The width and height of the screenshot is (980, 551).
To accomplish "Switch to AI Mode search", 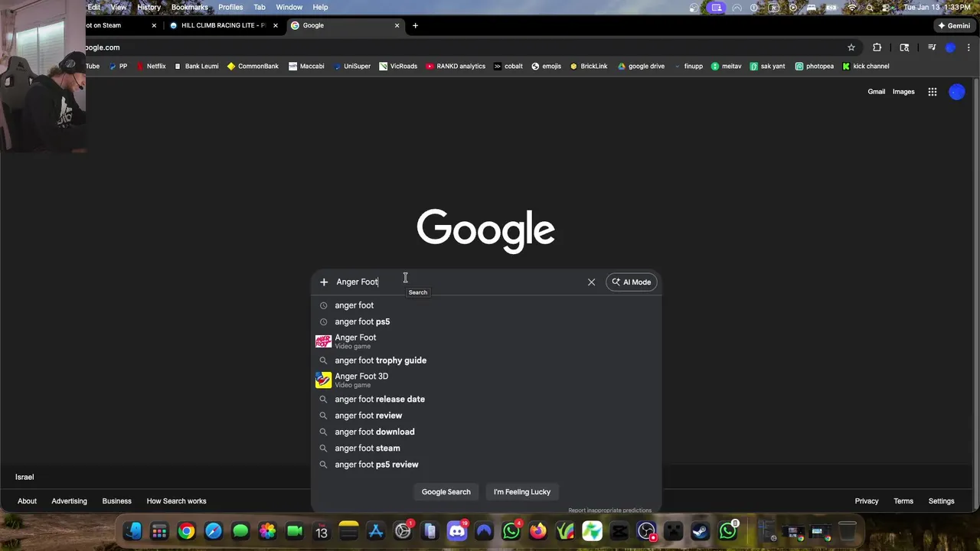I will coord(632,282).
